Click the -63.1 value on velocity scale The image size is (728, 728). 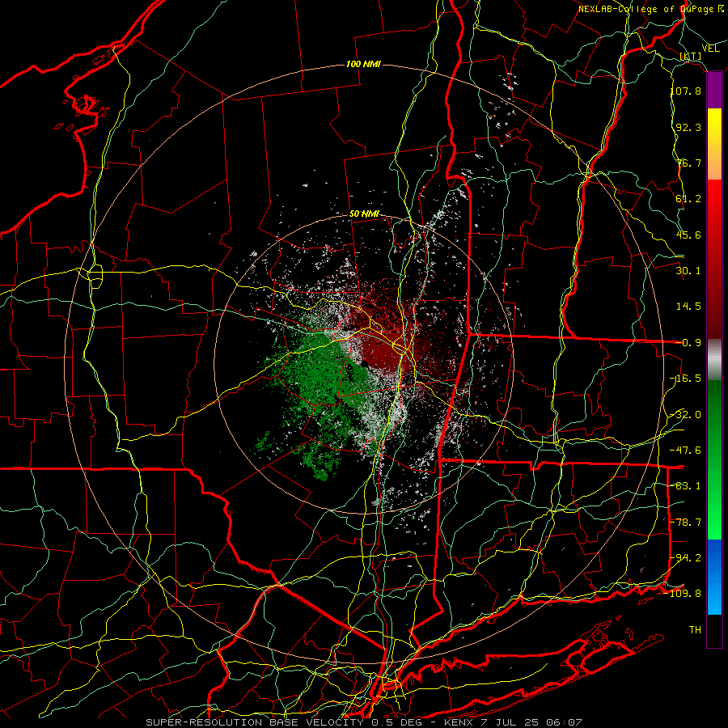pyautogui.click(x=686, y=486)
